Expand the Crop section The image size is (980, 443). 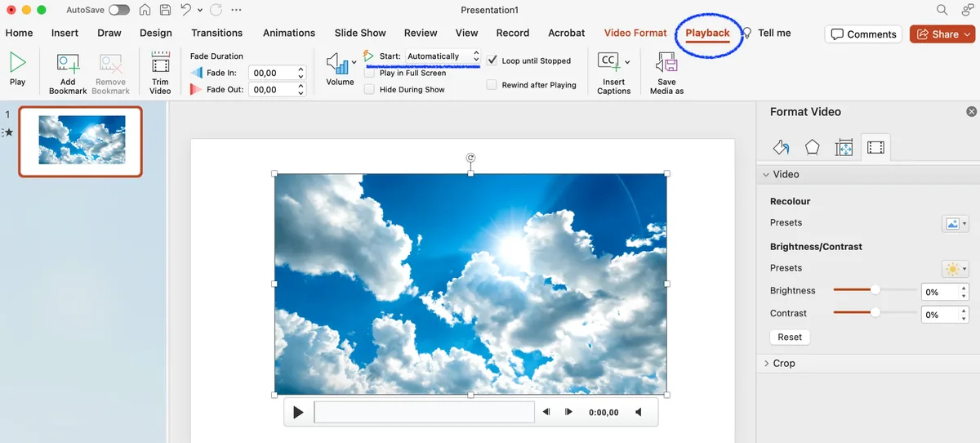(x=766, y=363)
